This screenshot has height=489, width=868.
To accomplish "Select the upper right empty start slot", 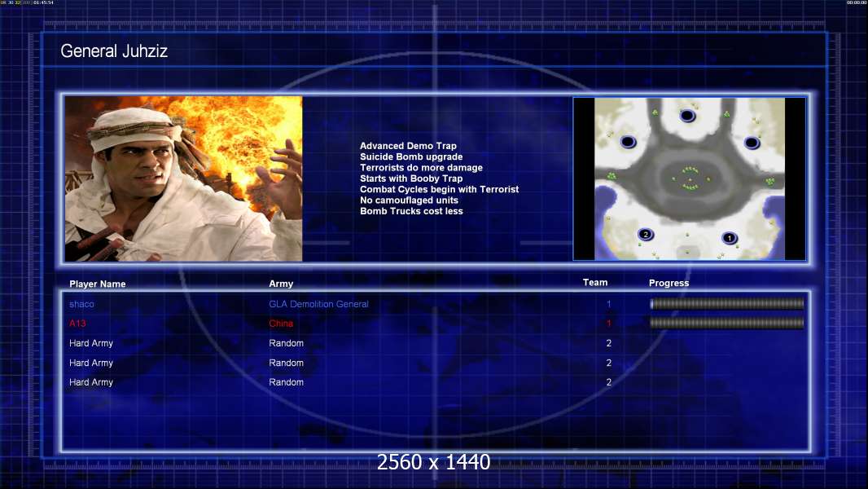I will coord(752,143).
